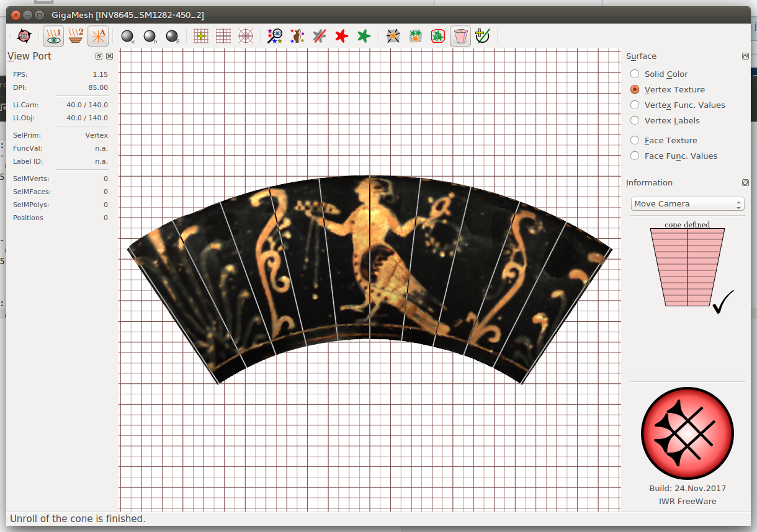Click the SelMPolys label

tap(31, 205)
